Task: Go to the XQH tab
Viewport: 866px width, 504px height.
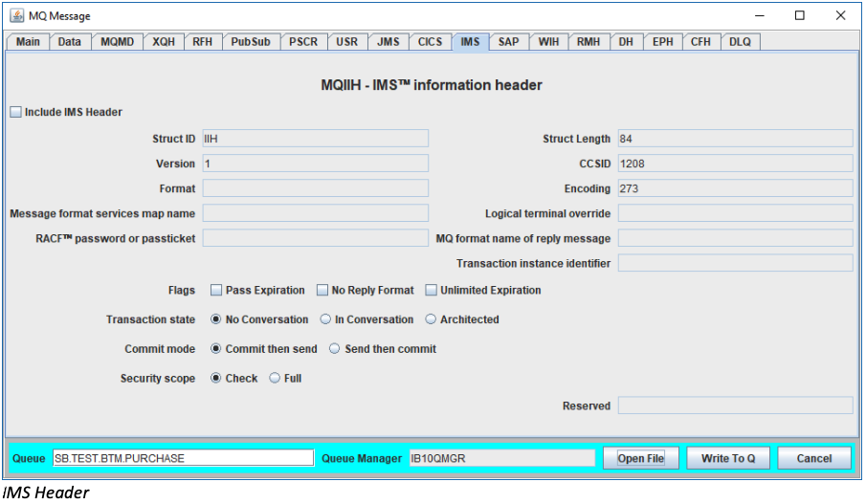Action: [x=164, y=42]
